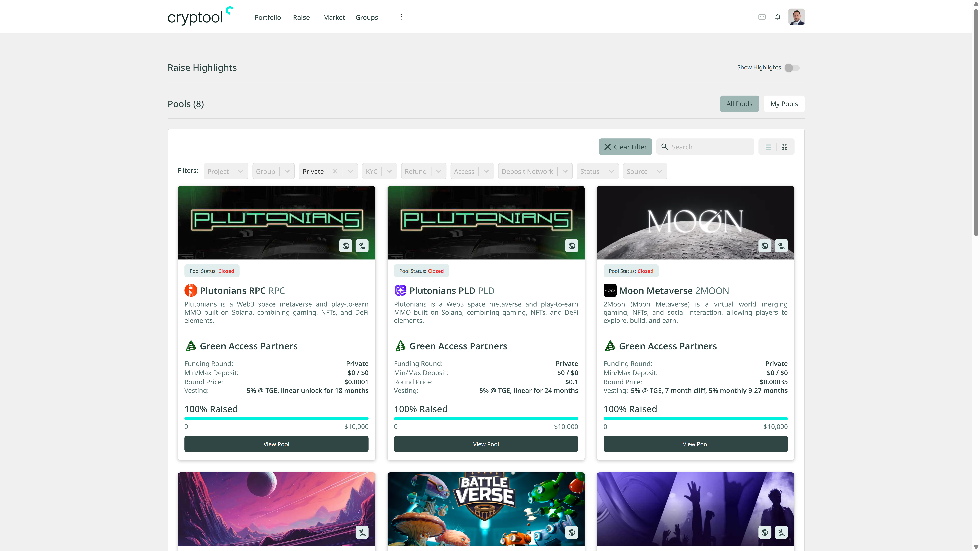The width and height of the screenshot is (980, 551).
Task: Click the Clear Filter button
Action: pyautogui.click(x=625, y=147)
